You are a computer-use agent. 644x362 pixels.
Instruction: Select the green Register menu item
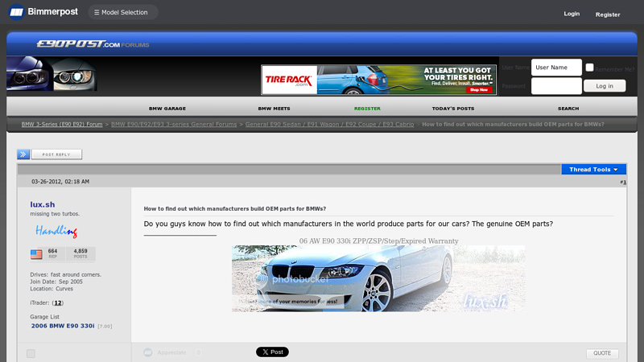(x=367, y=109)
